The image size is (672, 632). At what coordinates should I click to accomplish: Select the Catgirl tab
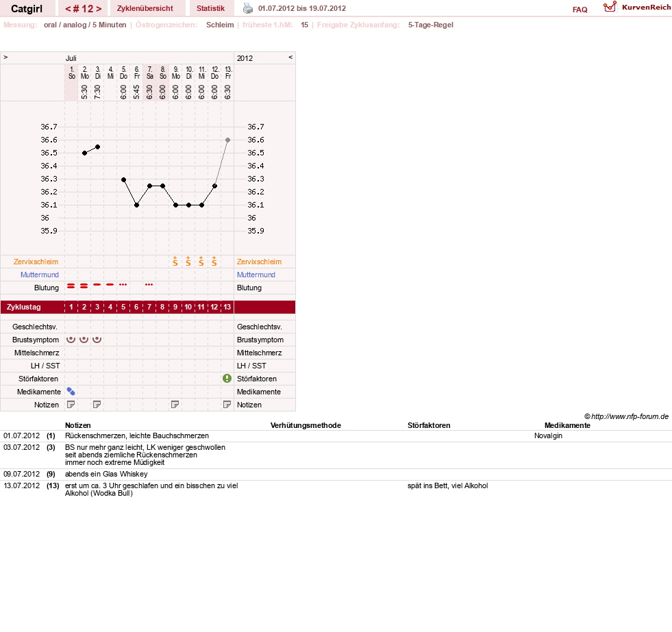coord(27,9)
